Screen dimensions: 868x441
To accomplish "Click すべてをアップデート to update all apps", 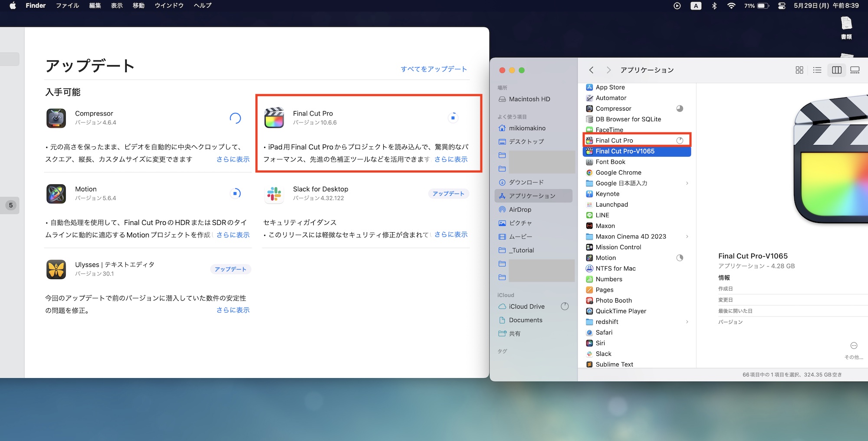I will (x=434, y=69).
